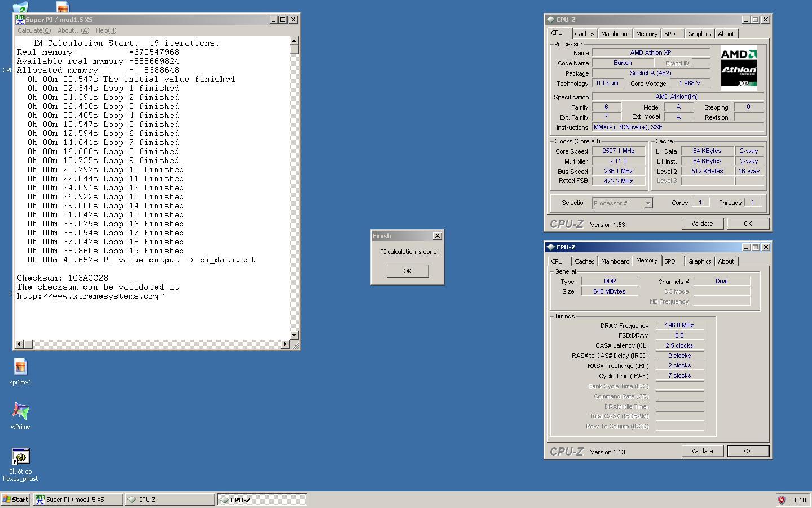Click the Package value Socket A (462)
Viewport: 812px width, 508px height.
(x=651, y=73)
